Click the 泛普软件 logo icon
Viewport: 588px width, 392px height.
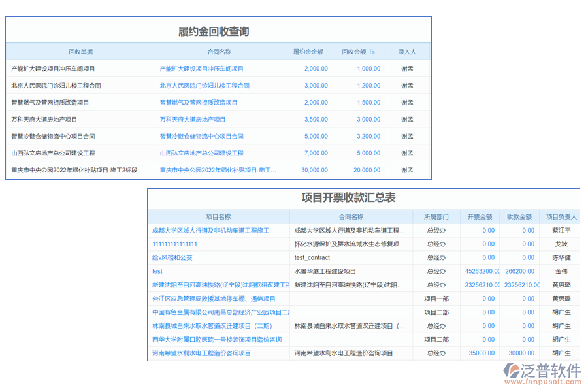coord(511,369)
